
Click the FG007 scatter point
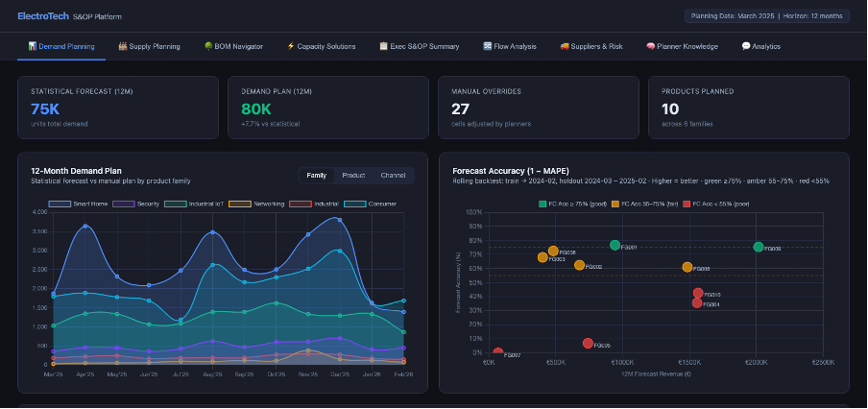(498, 352)
